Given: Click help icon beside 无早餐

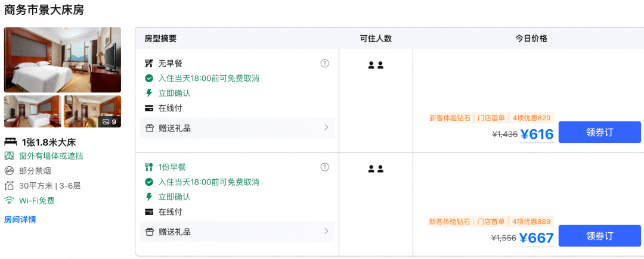Looking at the screenshot, I should [325, 64].
